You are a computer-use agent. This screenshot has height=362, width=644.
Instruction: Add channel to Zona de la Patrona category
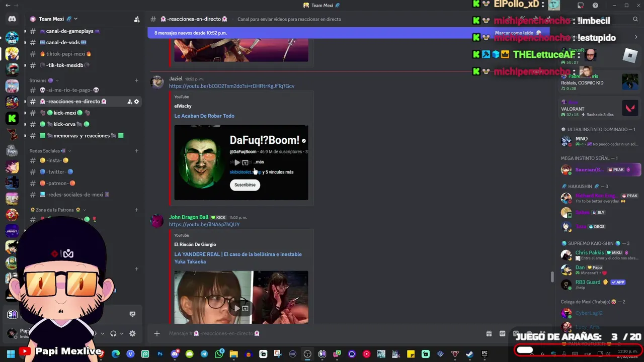coord(136,210)
